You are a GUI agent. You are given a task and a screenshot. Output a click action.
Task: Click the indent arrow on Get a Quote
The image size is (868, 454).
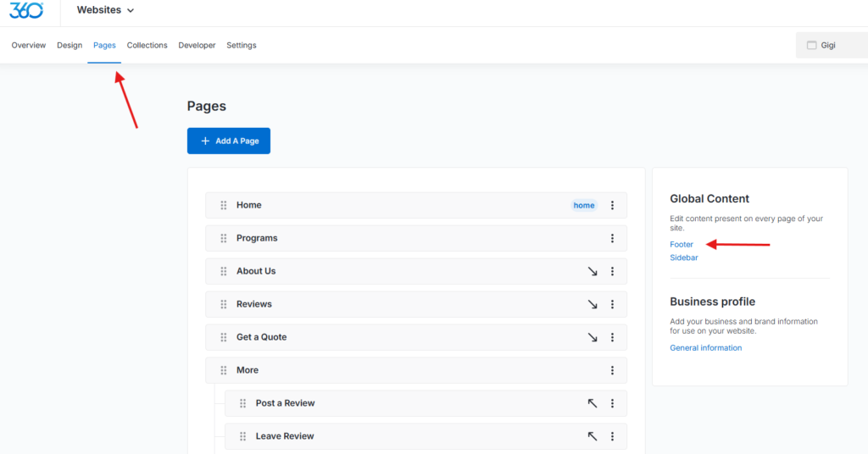[x=593, y=337]
